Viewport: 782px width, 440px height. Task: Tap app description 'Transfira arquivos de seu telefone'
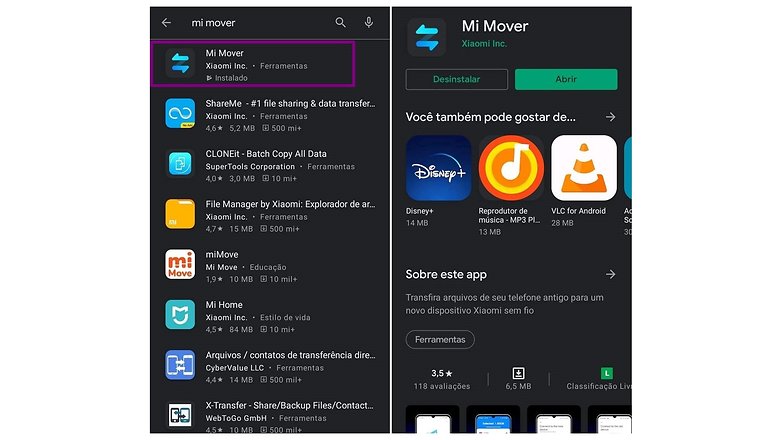coord(504,304)
